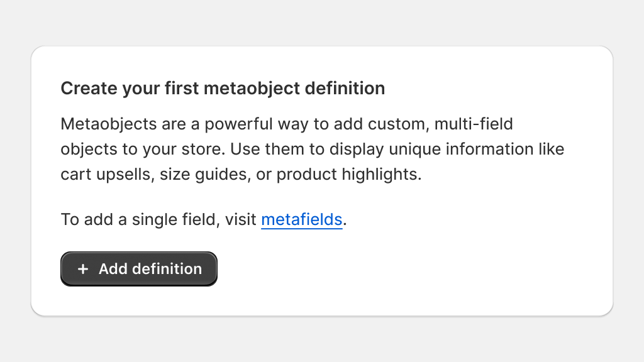
Task: Click the word 'metaobject' in the heading
Action: tap(252, 89)
